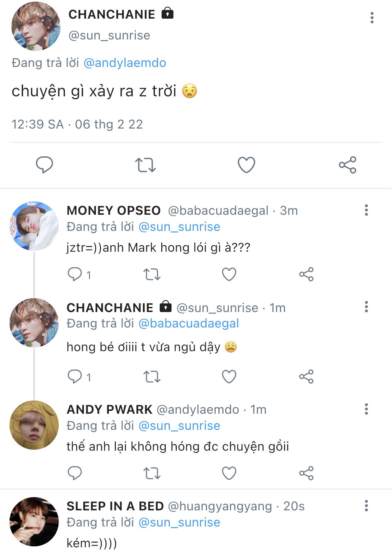Open more options on main tweet
The image size is (392, 553).
click(x=372, y=18)
